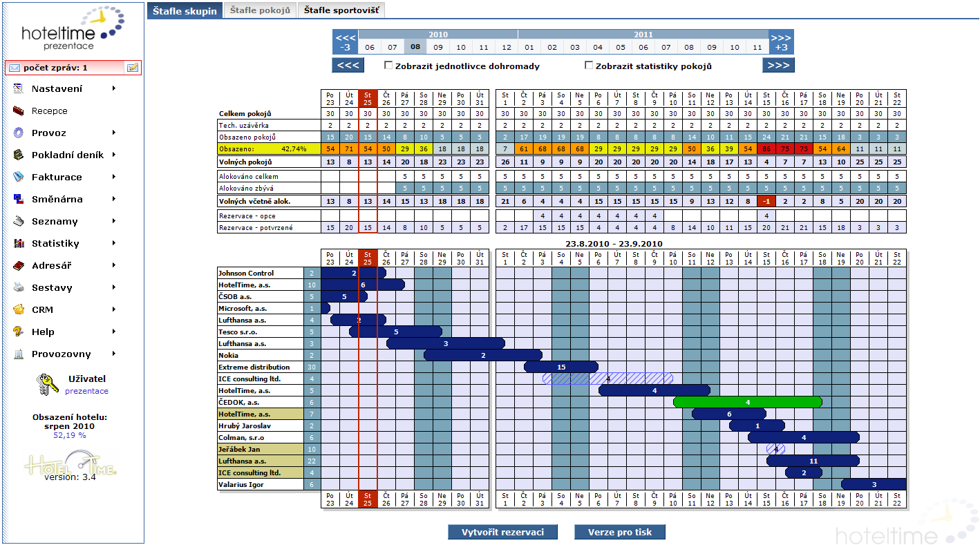
Task: Switch to Štafle sportovišť tab
Action: click(341, 10)
